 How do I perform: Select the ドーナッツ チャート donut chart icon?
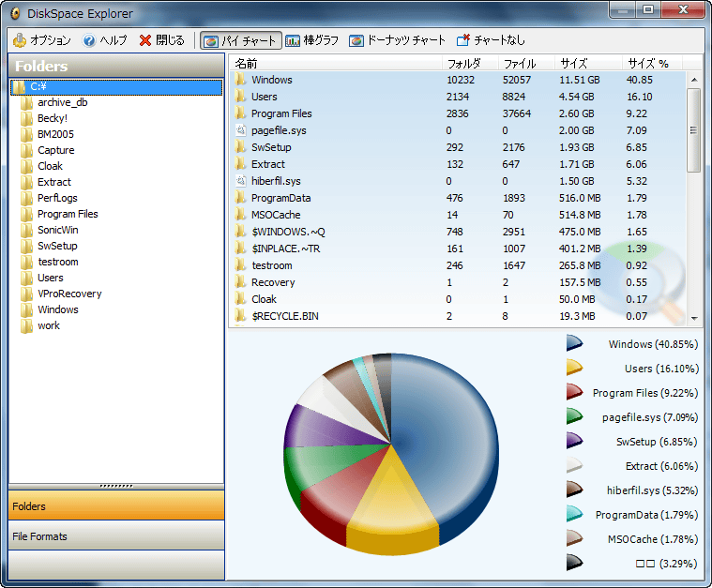tap(356, 41)
